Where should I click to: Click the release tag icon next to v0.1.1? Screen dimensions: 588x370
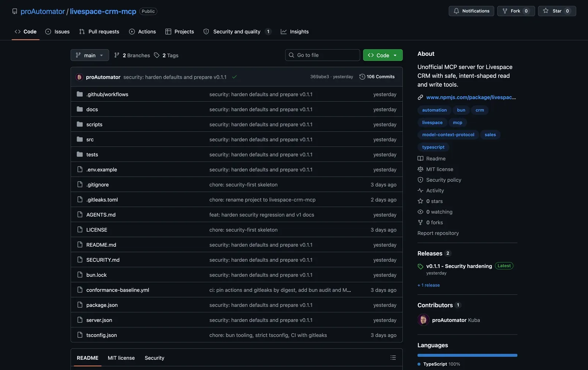420,266
